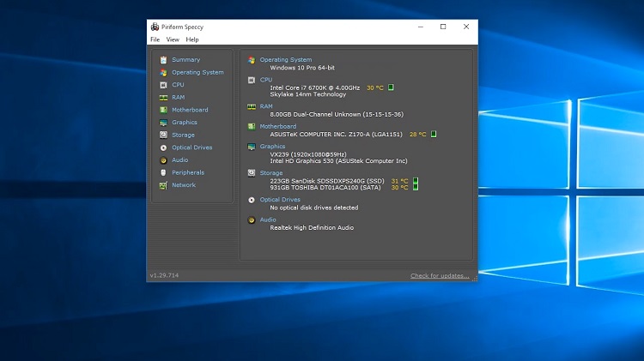The height and width of the screenshot is (361, 644).
Task: Click 'Realtek High Definition Audio' text
Action: pos(312,228)
